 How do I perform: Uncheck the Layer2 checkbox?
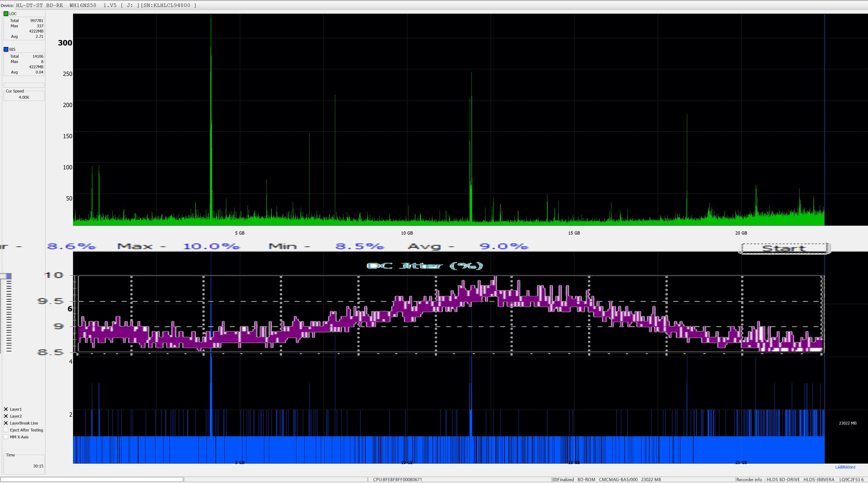point(6,416)
